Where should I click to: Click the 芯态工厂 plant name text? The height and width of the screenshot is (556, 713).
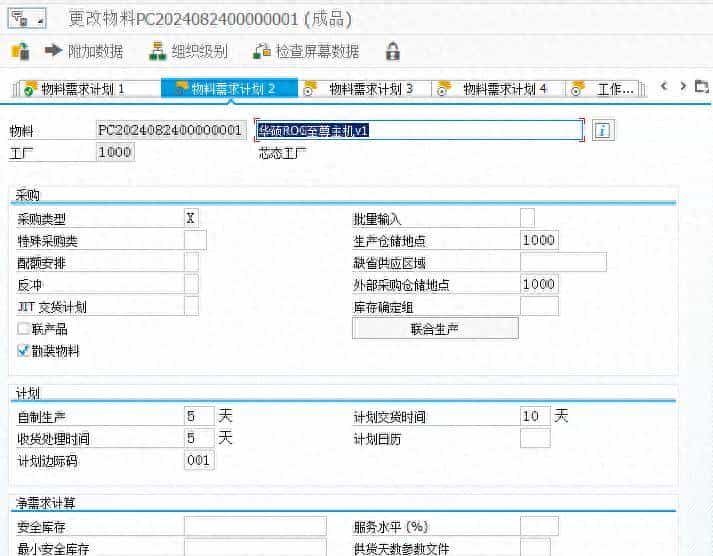point(282,153)
